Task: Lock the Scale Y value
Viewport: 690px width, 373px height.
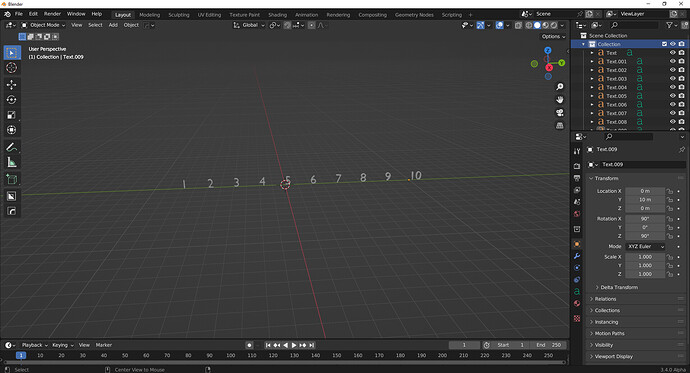Action: pyautogui.click(x=670, y=266)
